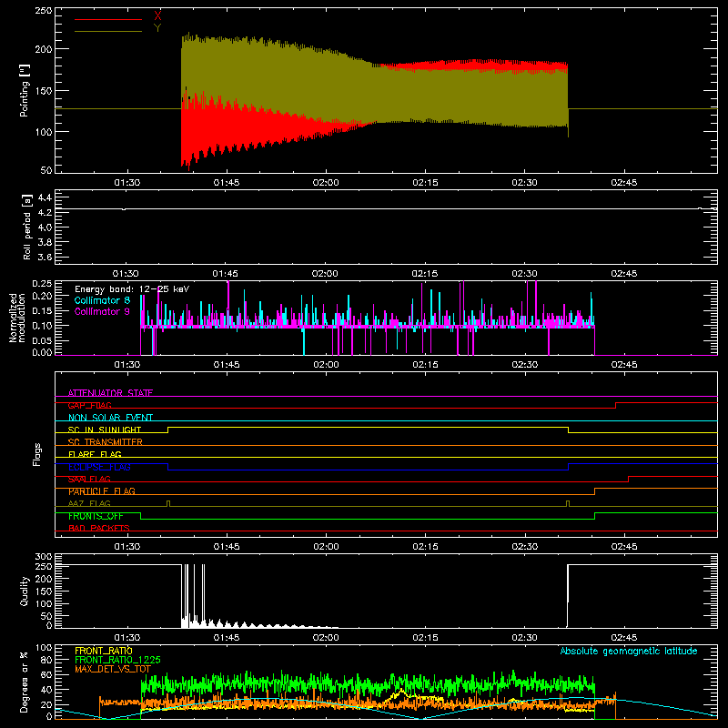Image resolution: width=728 pixels, height=728 pixels.
Task: Click '01:45' time tick under Roll period plot
Action: [x=226, y=274]
